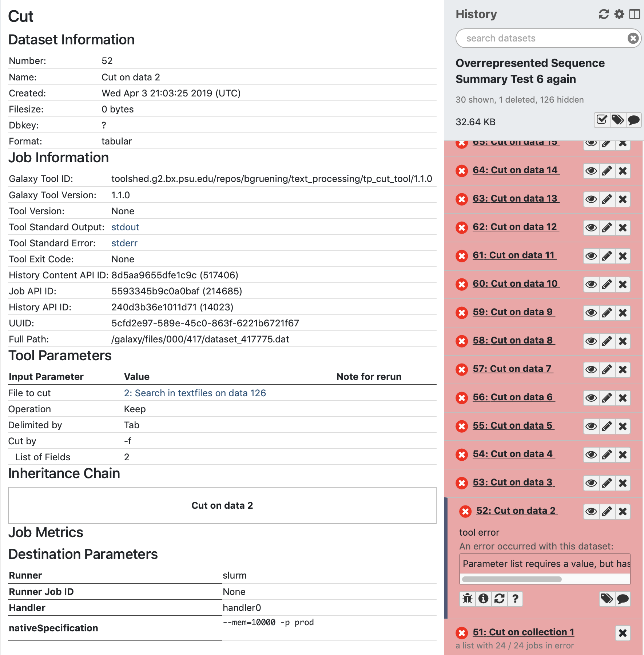The width and height of the screenshot is (644, 655).
Task: Toggle the multi-column history view icon
Action: [635, 14]
